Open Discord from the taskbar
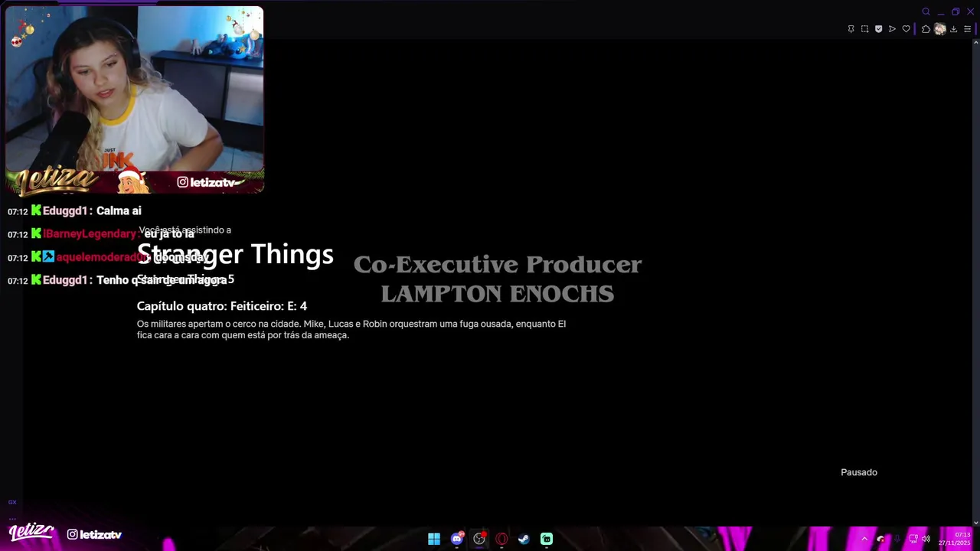 (x=457, y=539)
